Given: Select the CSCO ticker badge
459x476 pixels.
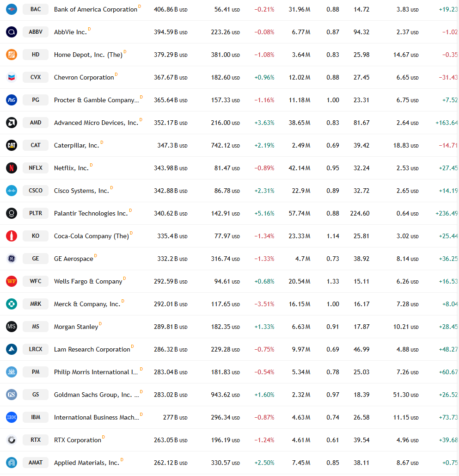Looking at the screenshot, I should pos(36,191).
